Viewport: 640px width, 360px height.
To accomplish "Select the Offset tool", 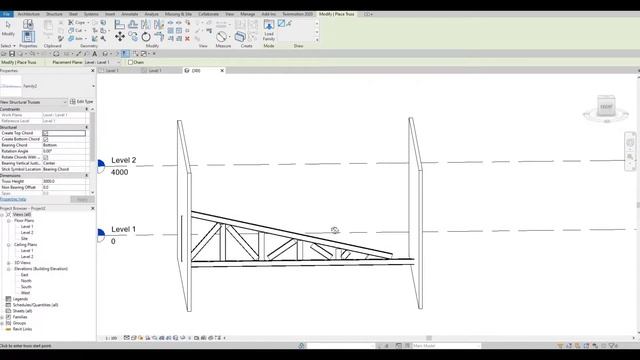I will coord(133,24).
